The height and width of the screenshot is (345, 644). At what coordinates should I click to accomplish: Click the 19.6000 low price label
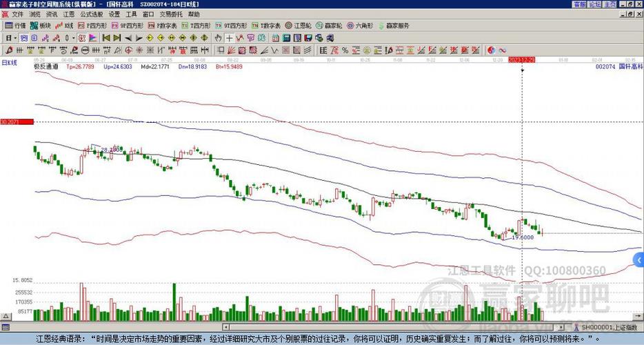click(523, 237)
